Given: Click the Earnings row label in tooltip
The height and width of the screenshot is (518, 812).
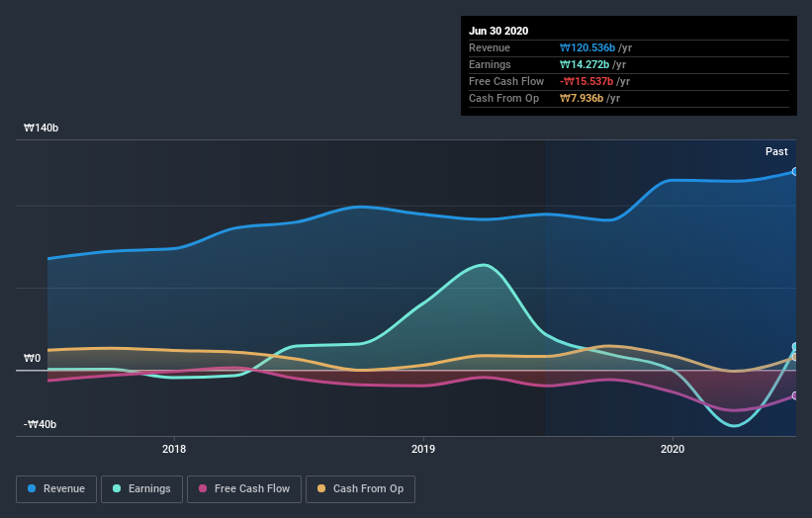Looking at the screenshot, I should 490,64.
